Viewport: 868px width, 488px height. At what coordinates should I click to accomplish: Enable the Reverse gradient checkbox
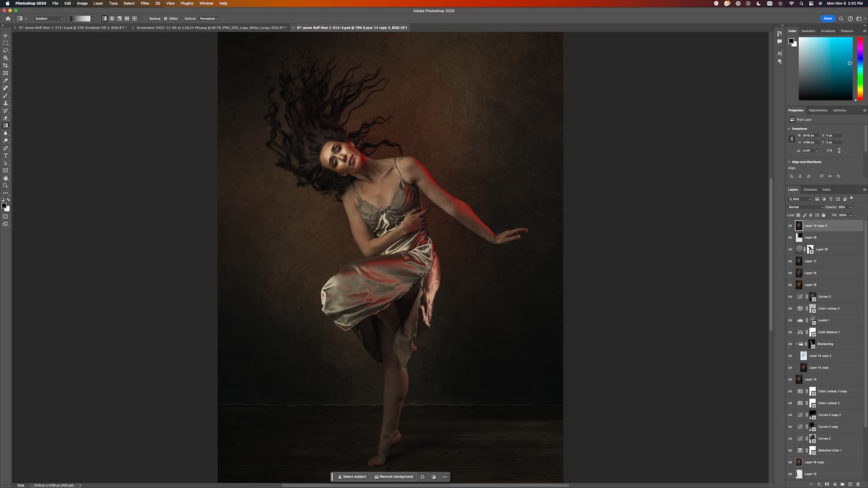click(146, 19)
